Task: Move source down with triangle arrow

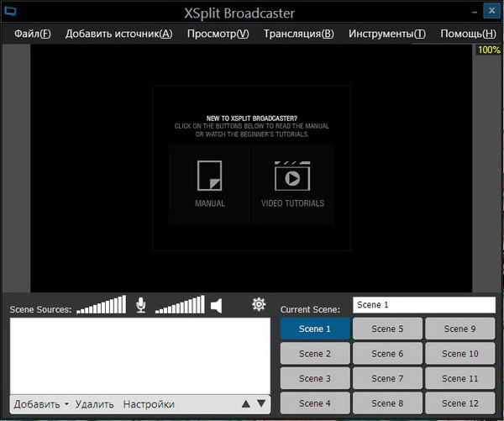Action: 261,404
